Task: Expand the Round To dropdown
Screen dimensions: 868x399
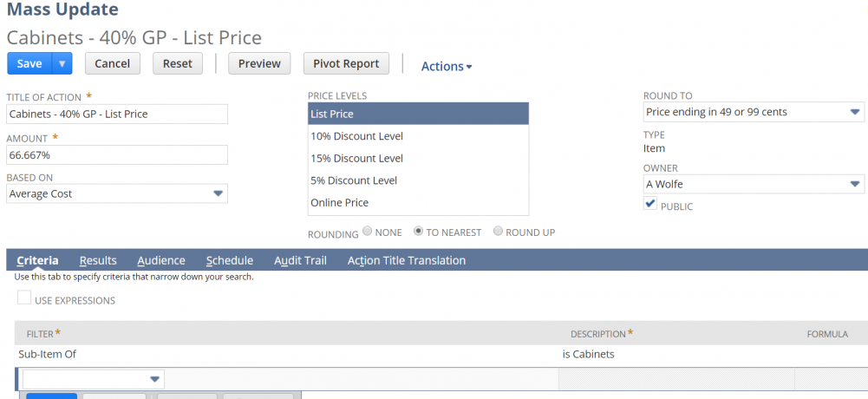Action: tap(753, 112)
